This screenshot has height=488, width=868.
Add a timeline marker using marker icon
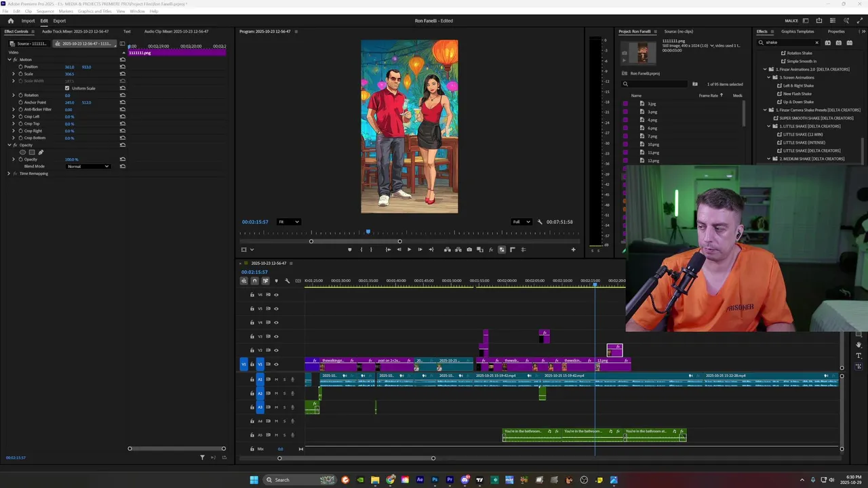pos(276,281)
